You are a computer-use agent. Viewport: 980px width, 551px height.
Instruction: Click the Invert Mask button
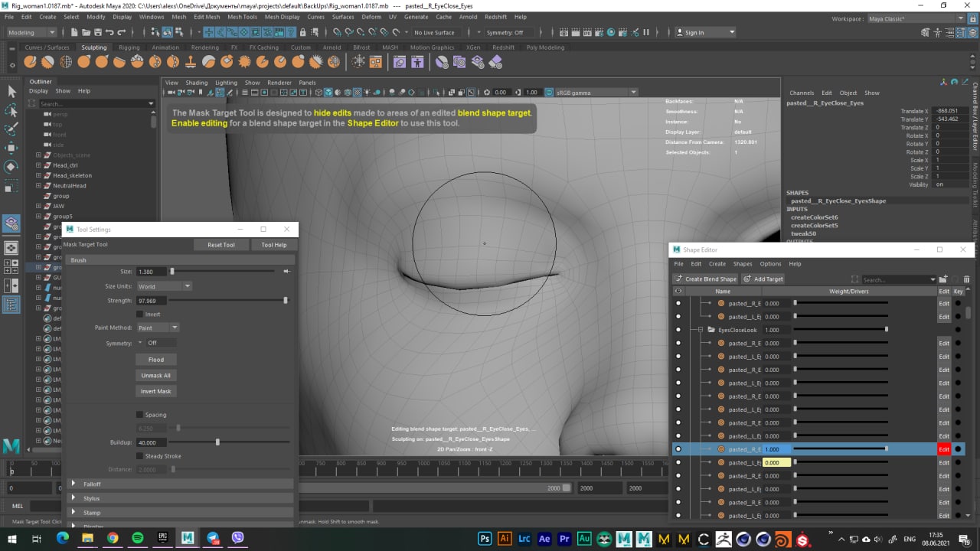click(x=156, y=391)
